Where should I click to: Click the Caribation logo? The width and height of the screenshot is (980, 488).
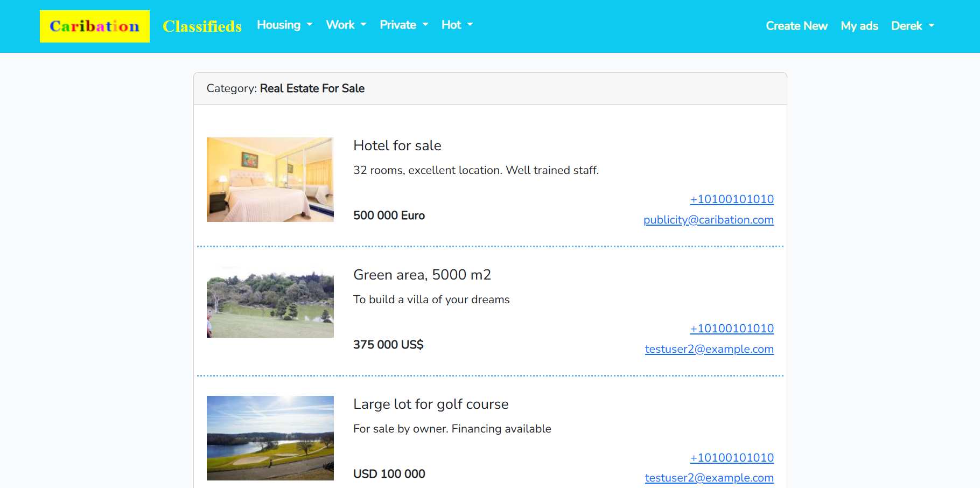click(x=94, y=26)
